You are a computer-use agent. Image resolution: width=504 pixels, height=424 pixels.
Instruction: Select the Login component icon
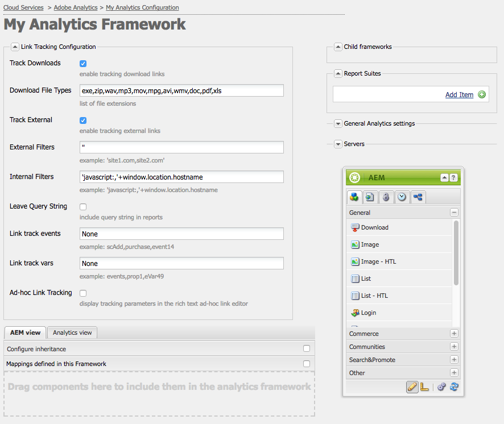click(355, 313)
